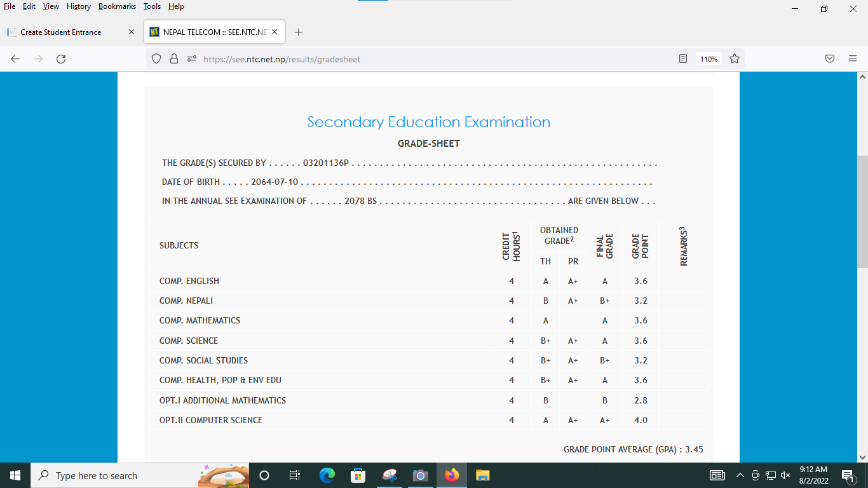Open the Bookmarks menu
The width and height of the screenshot is (868, 488).
click(x=117, y=6)
